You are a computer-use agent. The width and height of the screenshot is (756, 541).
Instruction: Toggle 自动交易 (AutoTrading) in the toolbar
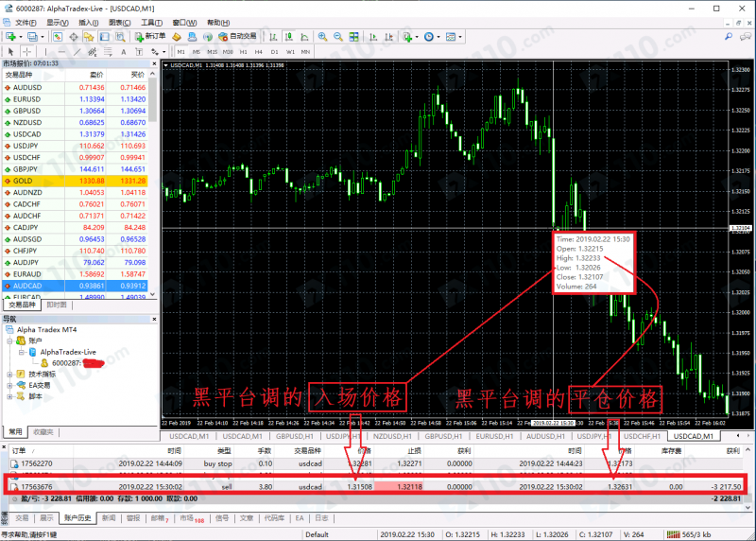[237, 37]
